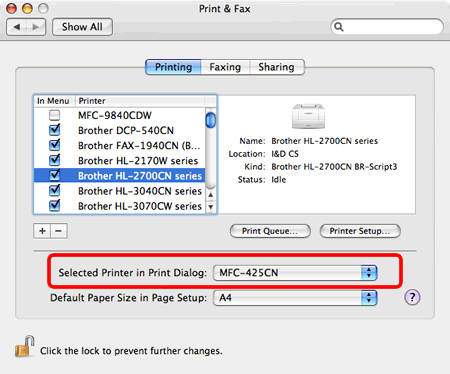Go forward with the right arrow button
The width and height of the screenshot is (450, 374).
tap(36, 27)
